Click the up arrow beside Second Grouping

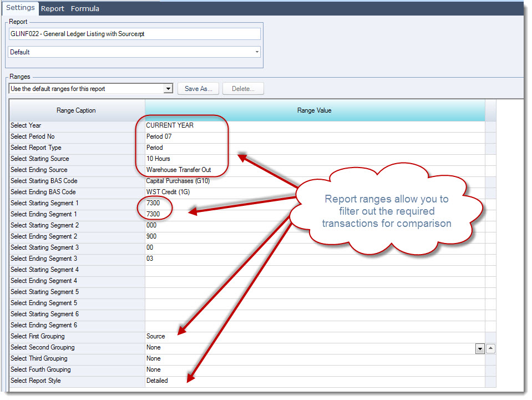click(x=490, y=348)
